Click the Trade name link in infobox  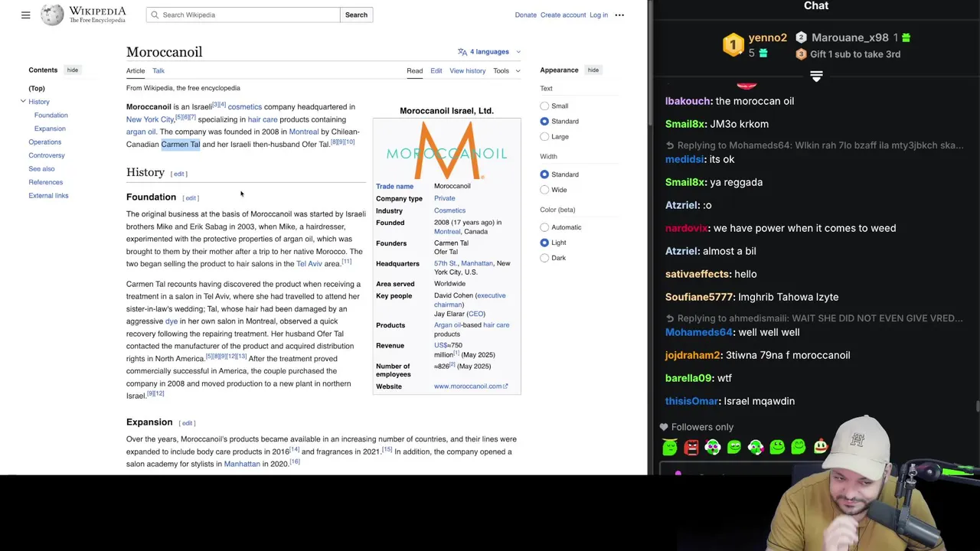pos(394,186)
